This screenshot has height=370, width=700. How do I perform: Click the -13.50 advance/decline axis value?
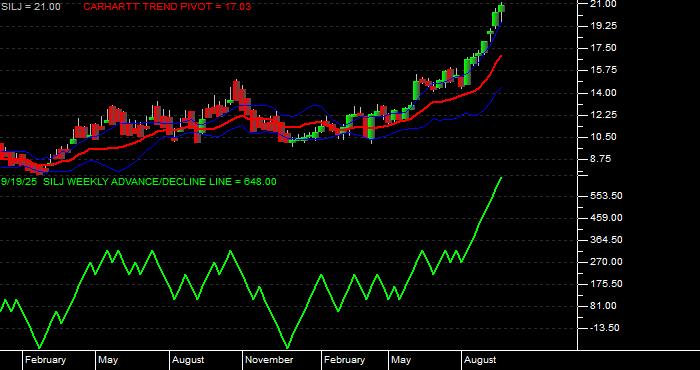(605, 328)
